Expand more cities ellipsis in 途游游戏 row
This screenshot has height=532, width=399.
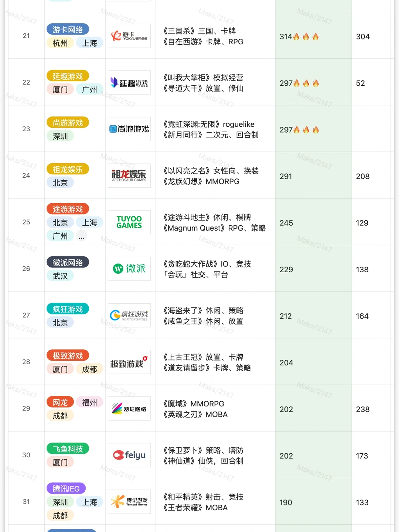[x=81, y=236]
